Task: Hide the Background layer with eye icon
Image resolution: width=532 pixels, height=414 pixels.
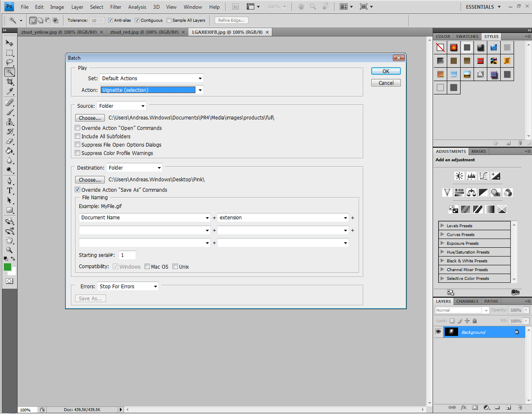Action: 438,332
